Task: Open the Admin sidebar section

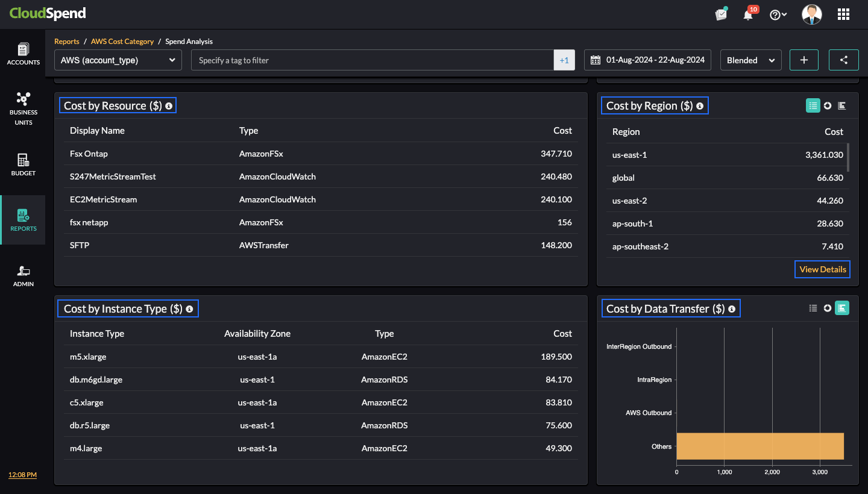Action: pyautogui.click(x=23, y=275)
